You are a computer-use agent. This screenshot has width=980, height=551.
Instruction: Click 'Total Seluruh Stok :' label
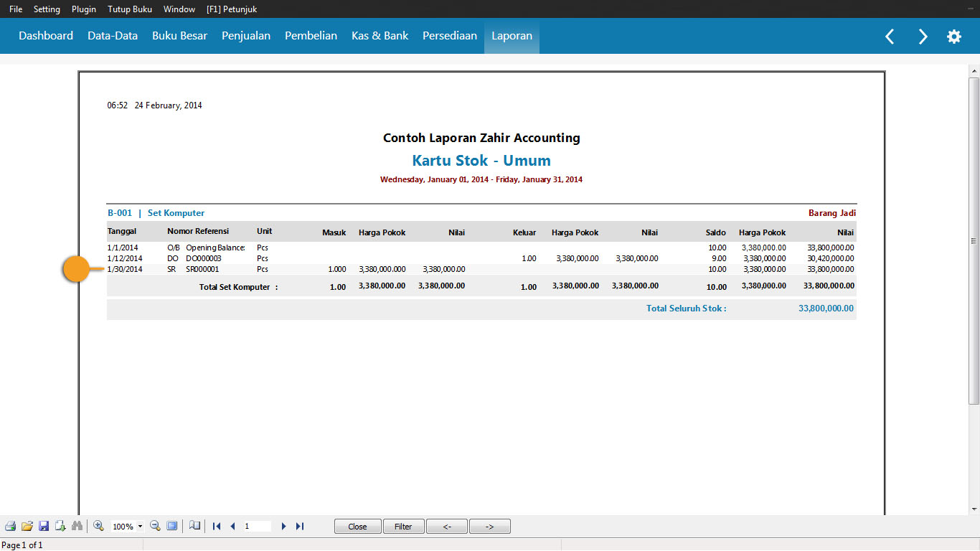pos(687,309)
